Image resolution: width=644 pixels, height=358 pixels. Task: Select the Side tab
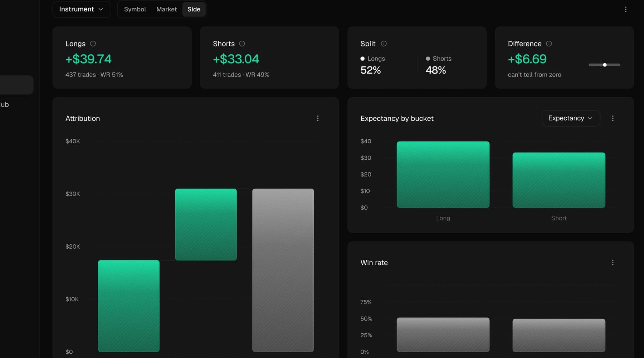click(x=194, y=9)
